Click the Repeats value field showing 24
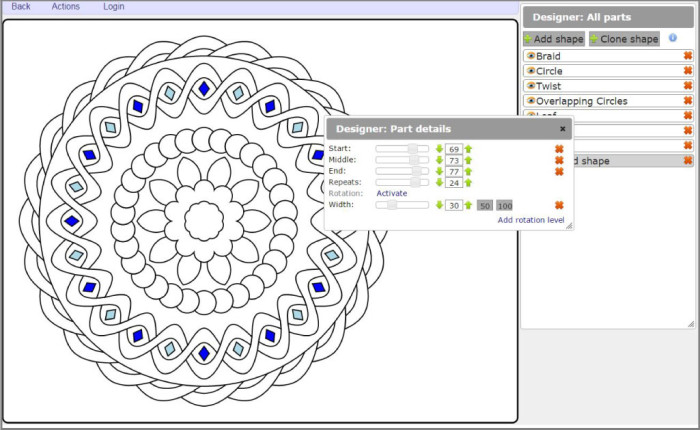This screenshot has height=430, width=700. (454, 183)
